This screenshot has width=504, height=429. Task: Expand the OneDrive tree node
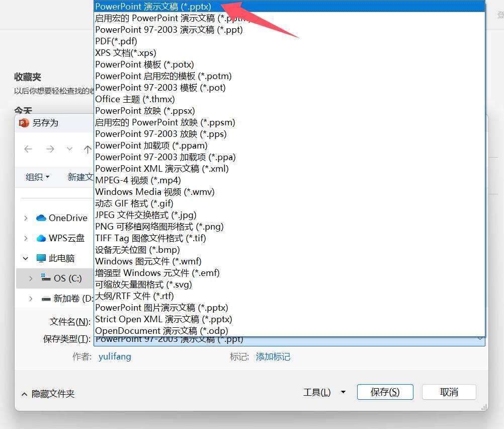tap(26, 218)
